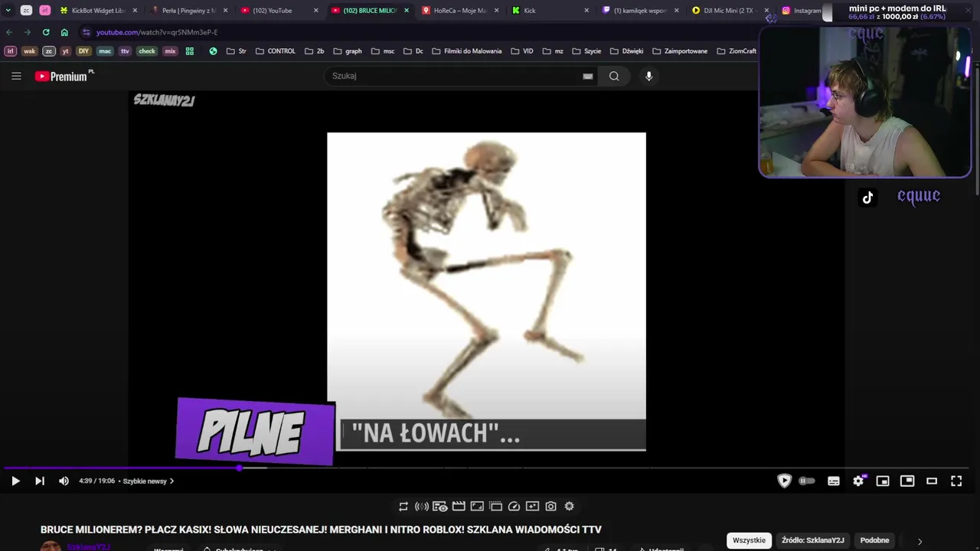Image resolution: width=980 pixels, height=551 pixels.
Task: Click the video progress bar scrubber
Action: click(240, 468)
